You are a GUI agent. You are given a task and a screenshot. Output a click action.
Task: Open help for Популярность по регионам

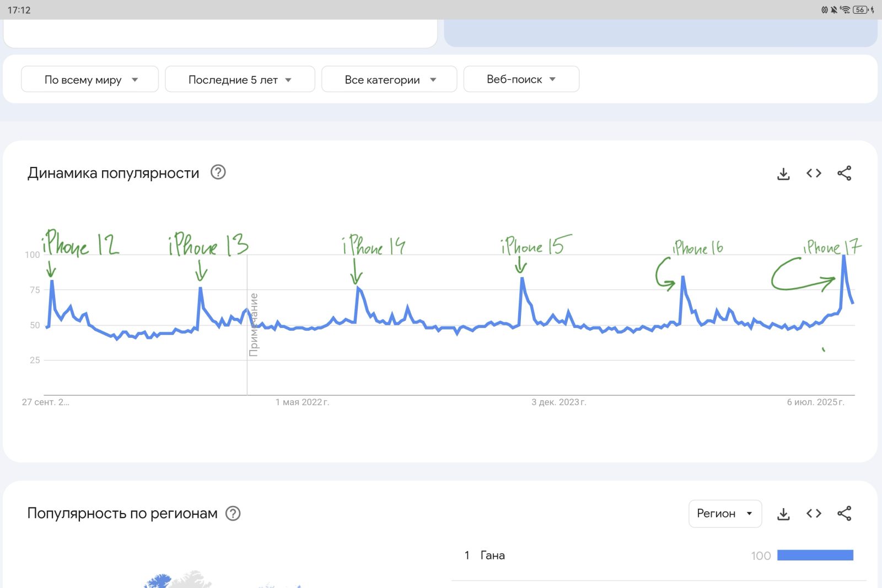pyautogui.click(x=233, y=514)
